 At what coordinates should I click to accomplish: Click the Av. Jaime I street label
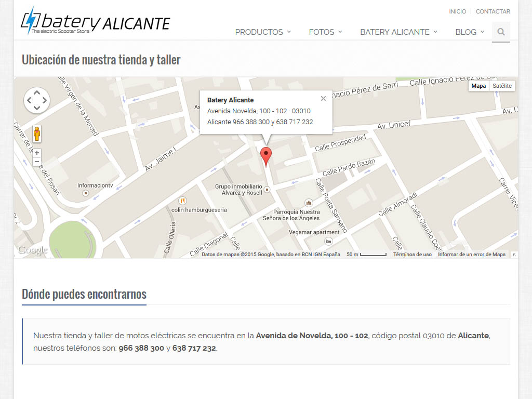pos(161,159)
